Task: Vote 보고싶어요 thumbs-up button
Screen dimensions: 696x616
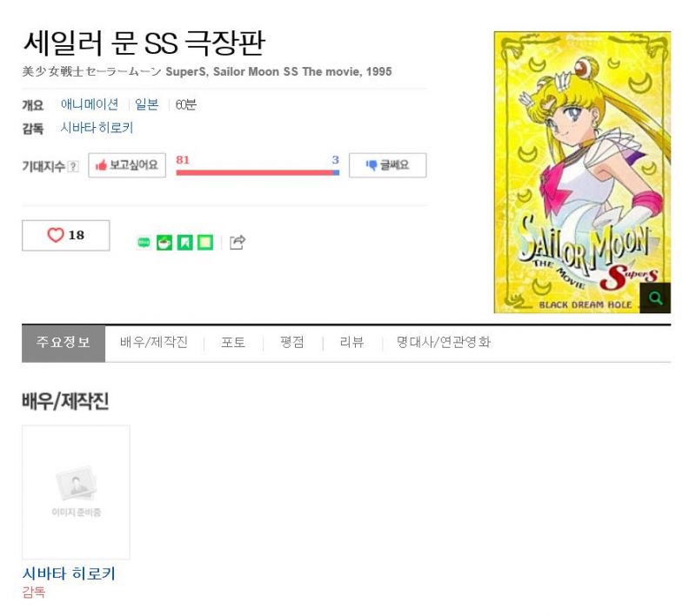Action: tap(127, 165)
